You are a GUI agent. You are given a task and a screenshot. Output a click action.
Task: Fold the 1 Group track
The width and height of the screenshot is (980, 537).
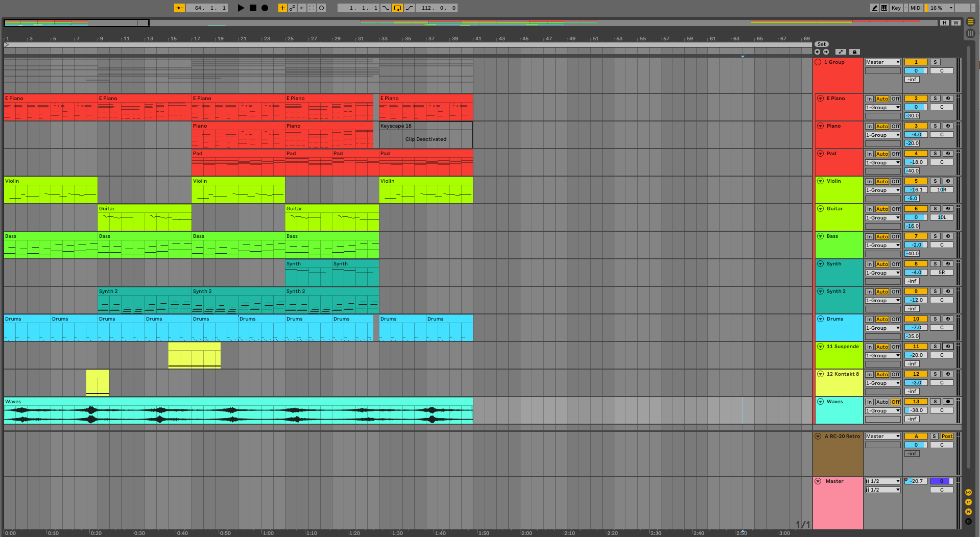tap(818, 62)
